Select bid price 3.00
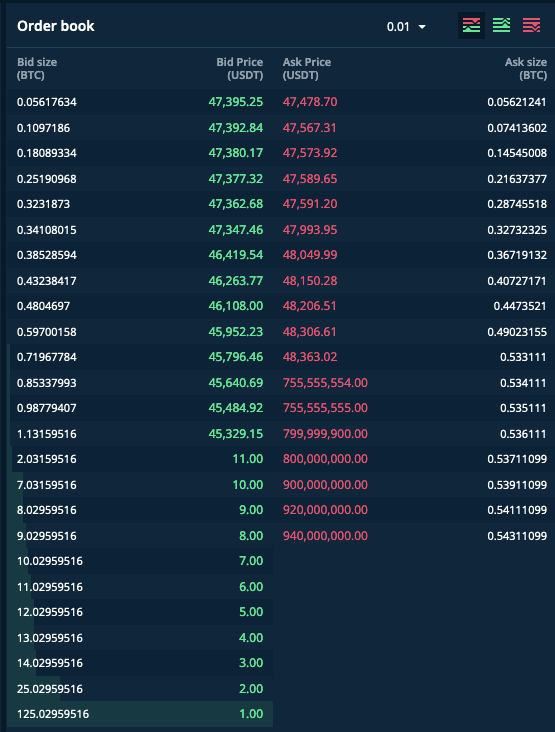Screen dimensions: 555x732 tap(251, 663)
